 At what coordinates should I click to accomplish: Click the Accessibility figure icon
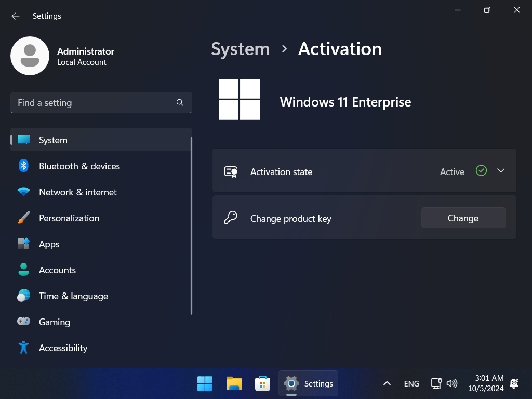point(23,348)
